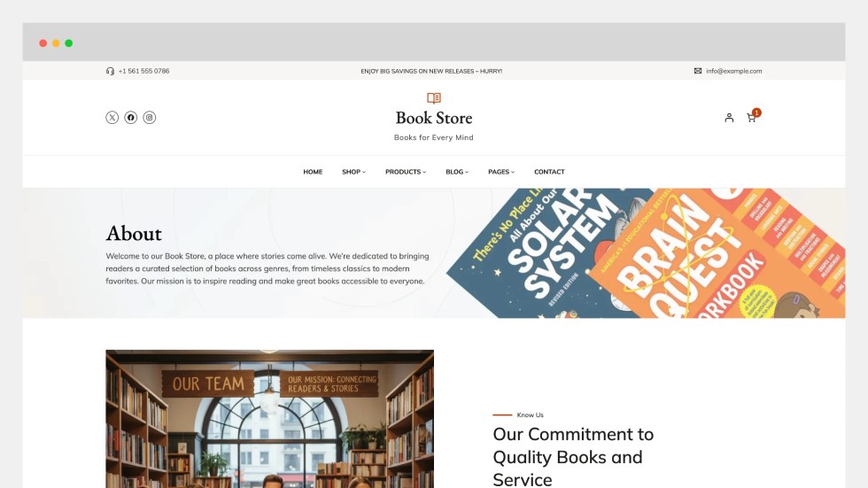868x488 pixels.
Task: Expand the BLOG dropdown menu
Action: click(457, 172)
